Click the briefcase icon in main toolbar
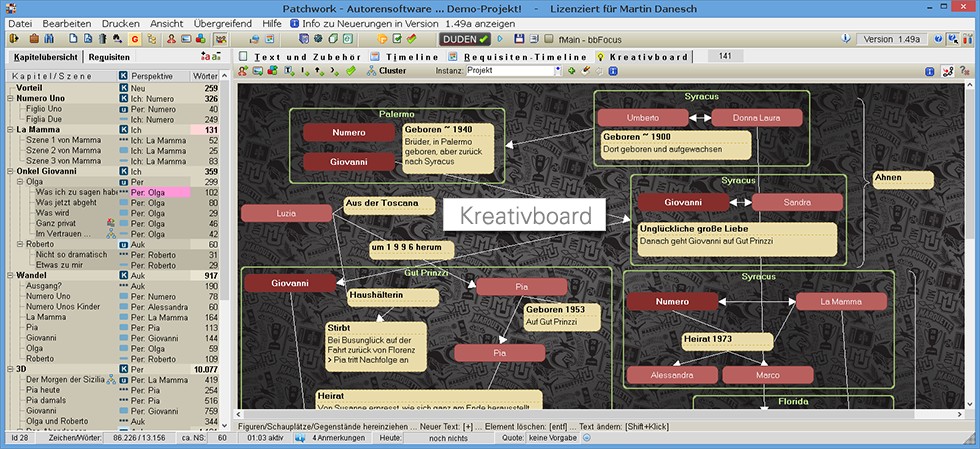The width and height of the screenshot is (980, 449). [34, 39]
